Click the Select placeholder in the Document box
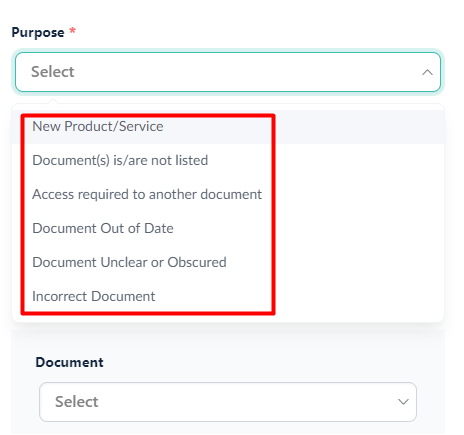This screenshot has height=435, width=464. 76,402
